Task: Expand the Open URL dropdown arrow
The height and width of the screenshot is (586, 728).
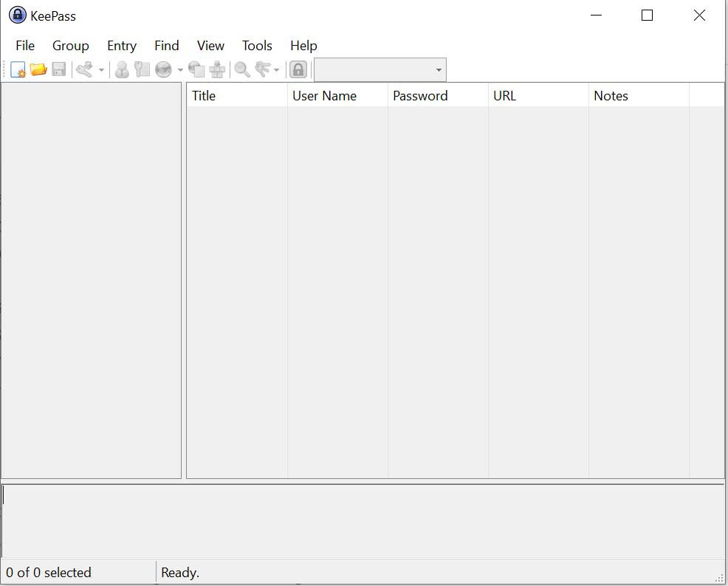Action: (x=180, y=70)
